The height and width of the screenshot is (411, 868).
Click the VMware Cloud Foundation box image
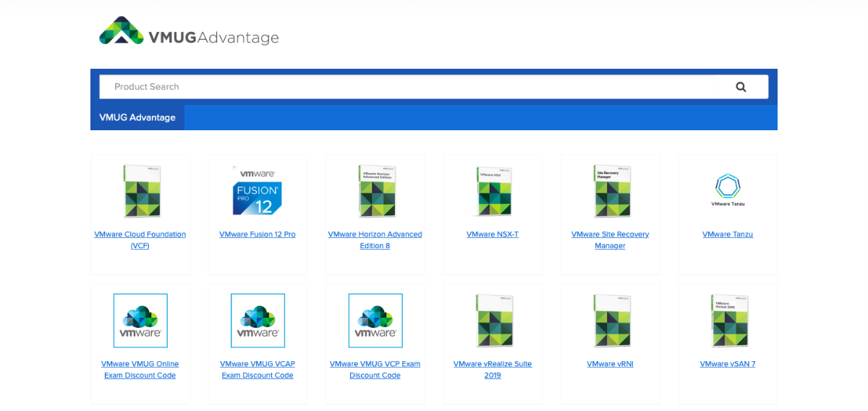(x=140, y=192)
